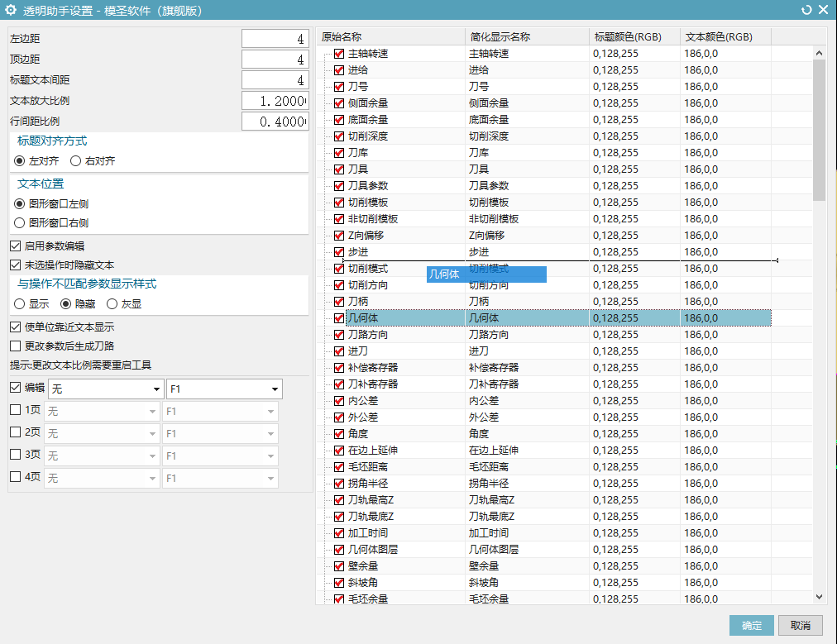Click the 简化显示名称 column header
Image resolution: width=837 pixels, height=644 pixels.
528,37
